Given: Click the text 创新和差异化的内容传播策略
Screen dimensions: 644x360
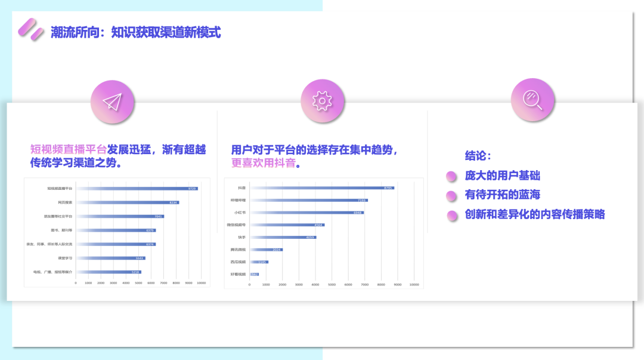Looking at the screenshot, I should [x=535, y=214].
